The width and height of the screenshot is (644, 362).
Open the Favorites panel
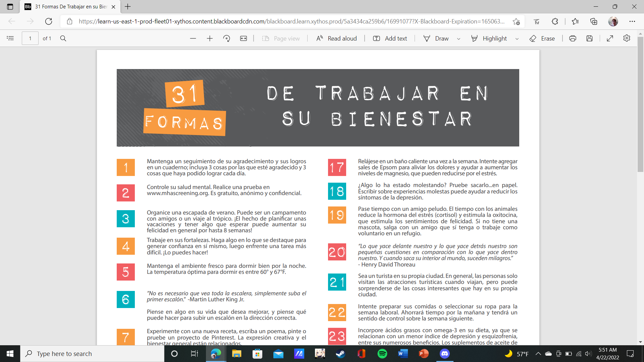(575, 21)
